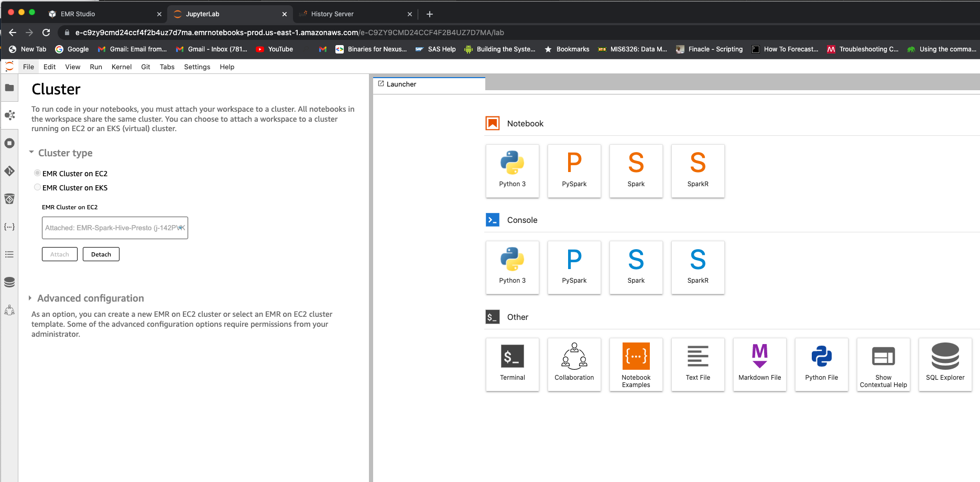980x482 pixels.
Task: Open the Tabs menu
Action: pyautogui.click(x=167, y=67)
